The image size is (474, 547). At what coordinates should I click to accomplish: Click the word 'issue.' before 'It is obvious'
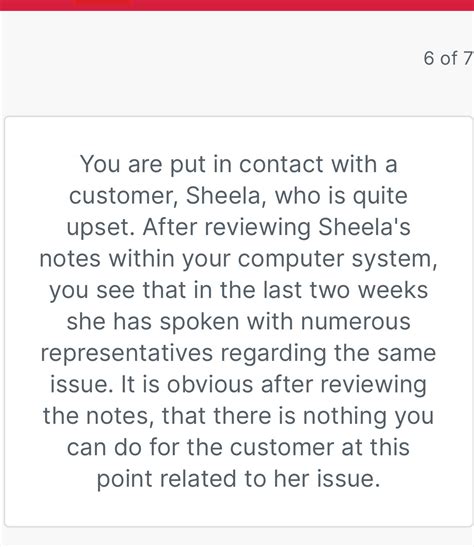coord(82,384)
